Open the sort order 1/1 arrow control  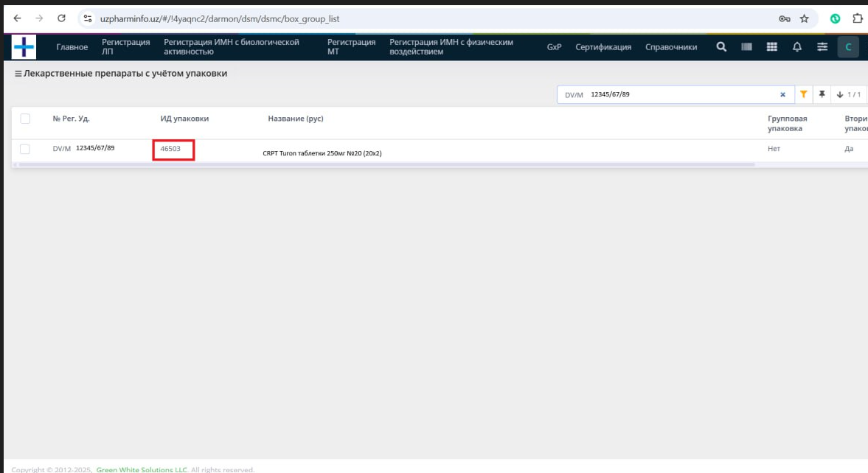click(849, 95)
